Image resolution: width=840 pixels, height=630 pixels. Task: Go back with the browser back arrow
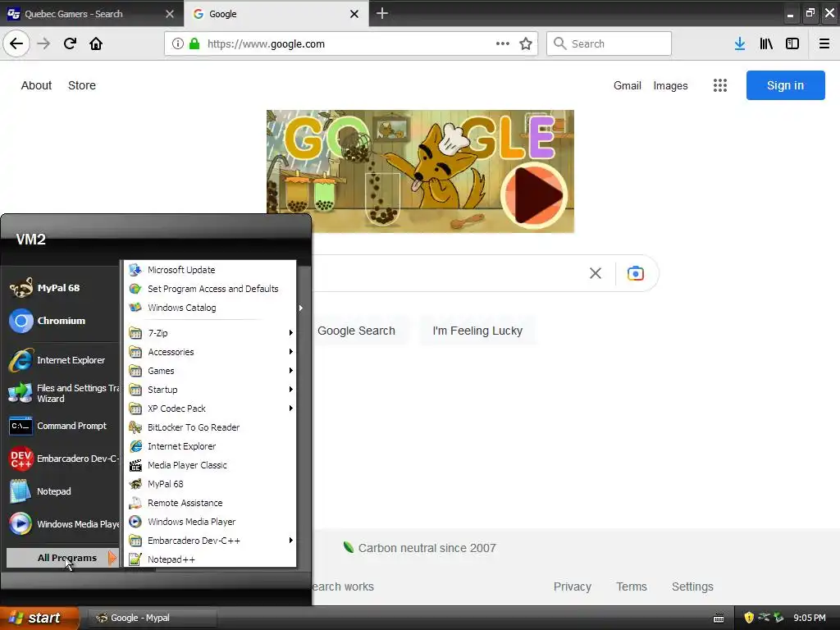[16, 43]
